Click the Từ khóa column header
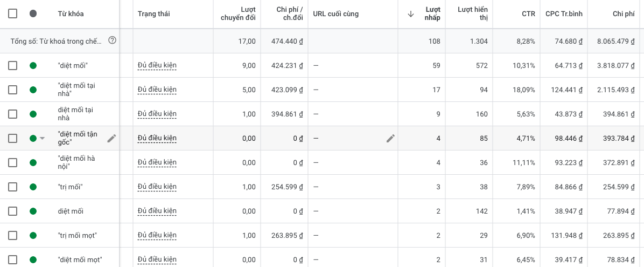 [71, 14]
